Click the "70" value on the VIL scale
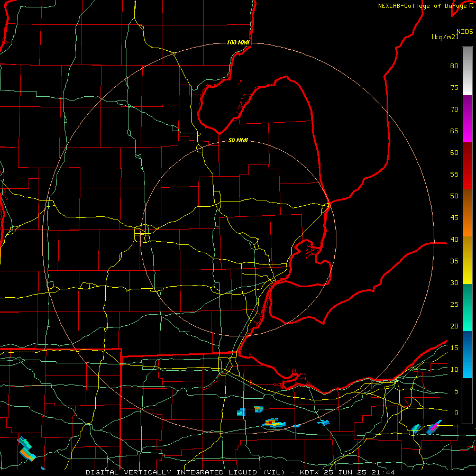The image size is (476, 476). coord(454,109)
